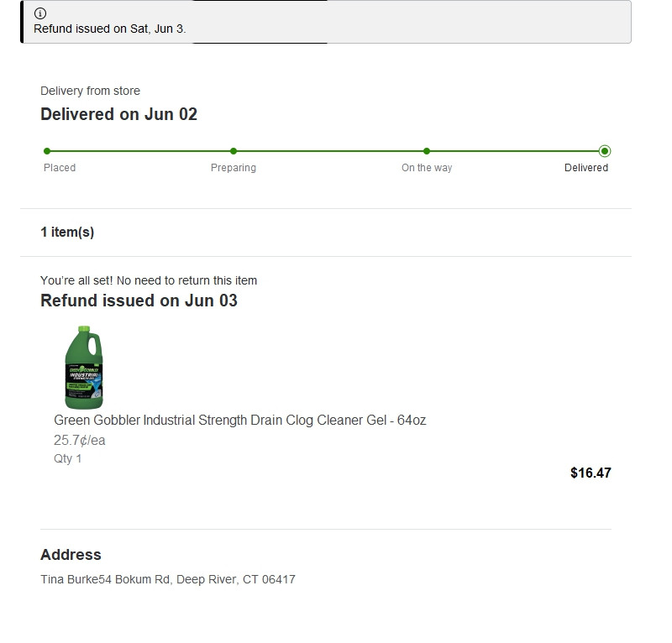Click the On the way step dot
672x643 pixels.
[427, 151]
